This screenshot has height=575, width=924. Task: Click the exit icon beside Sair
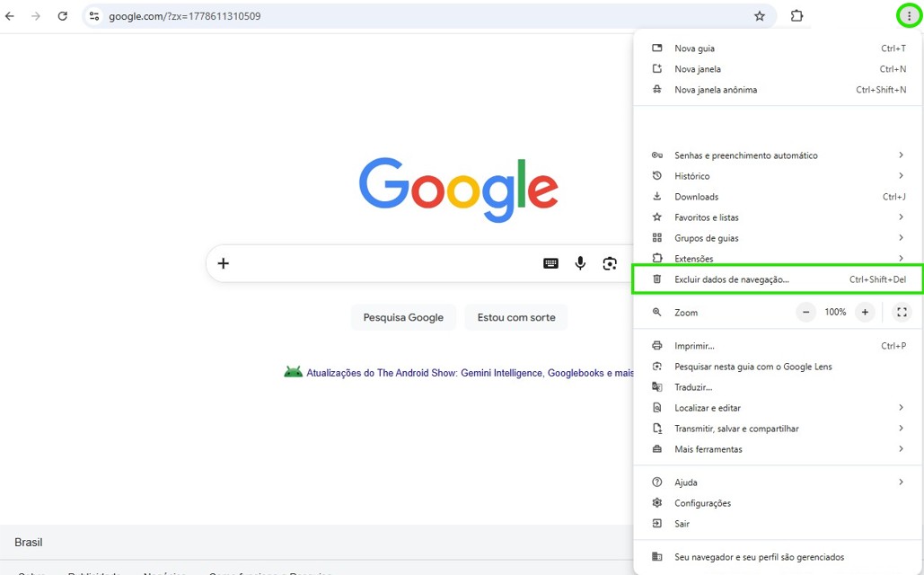coord(657,523)
